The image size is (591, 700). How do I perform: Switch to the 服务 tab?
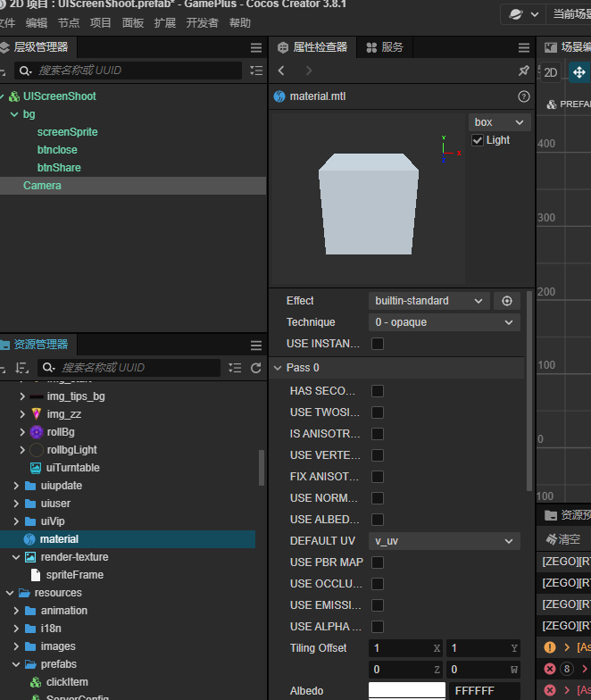385,47
